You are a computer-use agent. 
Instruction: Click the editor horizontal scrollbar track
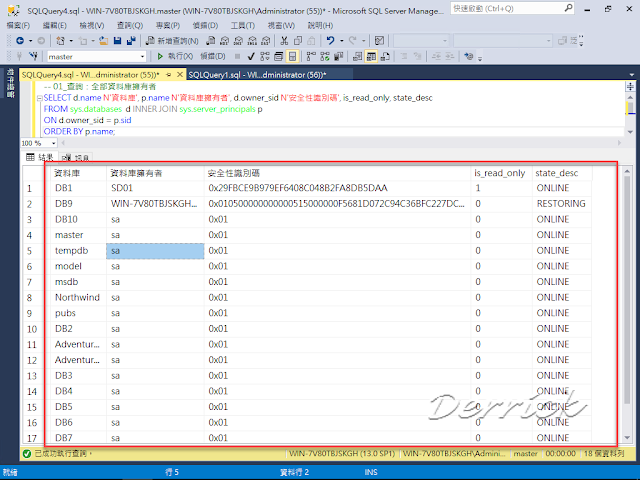tap(341, 143)
